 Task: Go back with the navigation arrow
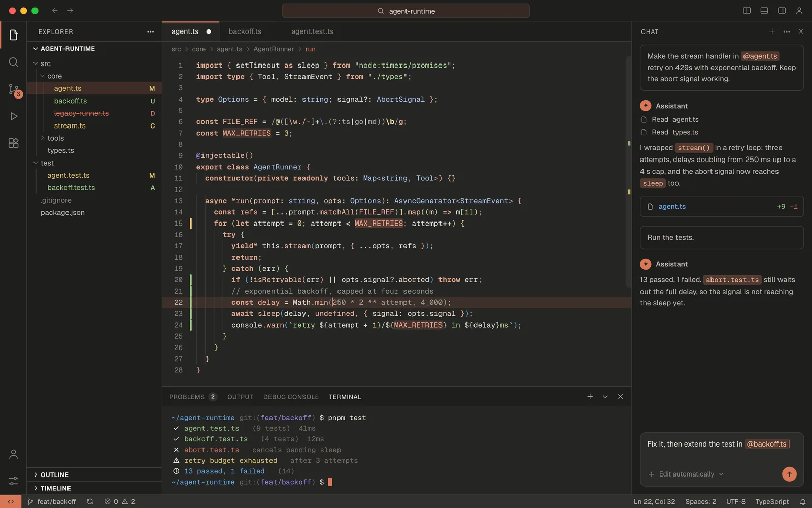pos(55,11)
